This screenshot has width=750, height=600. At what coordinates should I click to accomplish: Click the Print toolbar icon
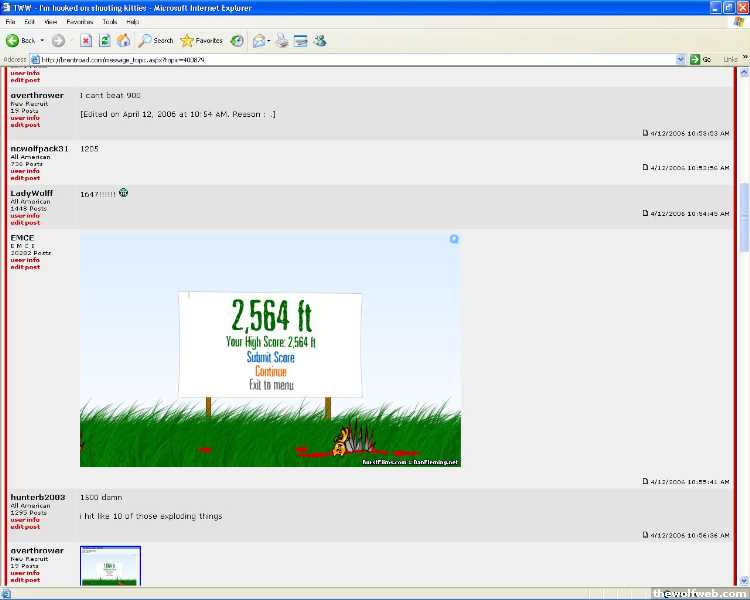pos(282,41)
